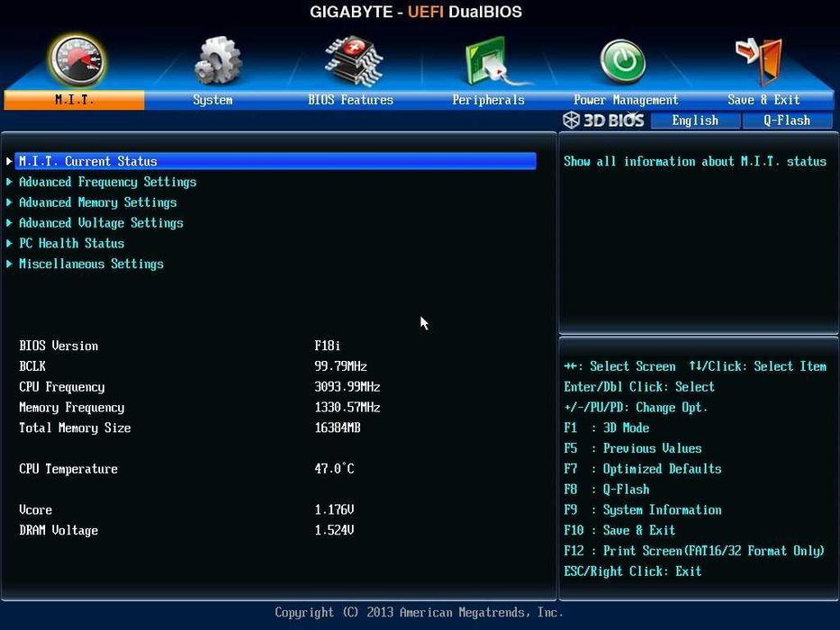Click the BIOS Features chip icon
Screen dimensions: 840x630
[x=353, y=60]
